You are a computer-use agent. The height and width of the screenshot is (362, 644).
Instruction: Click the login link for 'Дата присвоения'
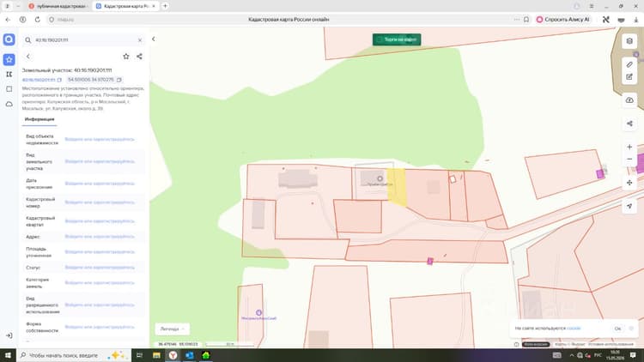tap(100, 184)
